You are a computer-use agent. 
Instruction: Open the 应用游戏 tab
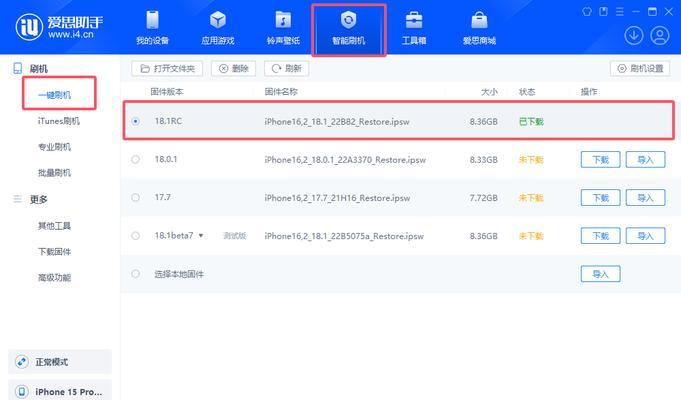click(218, 27)
